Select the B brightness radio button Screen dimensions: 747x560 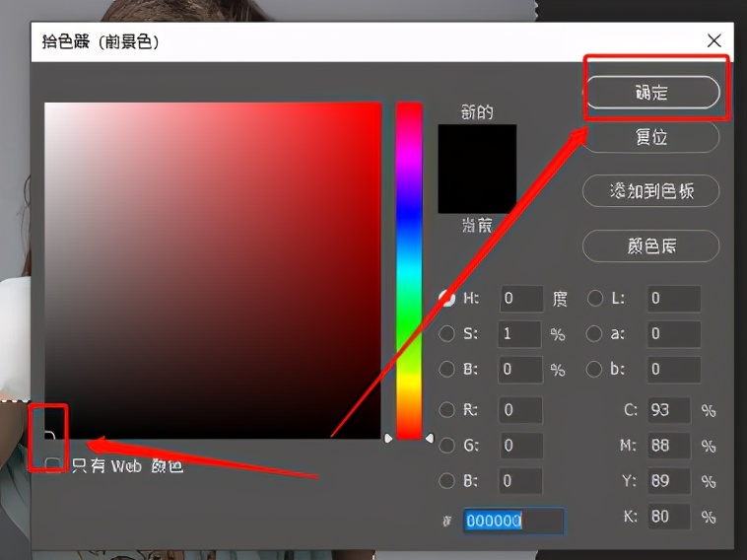coord(446,369)
